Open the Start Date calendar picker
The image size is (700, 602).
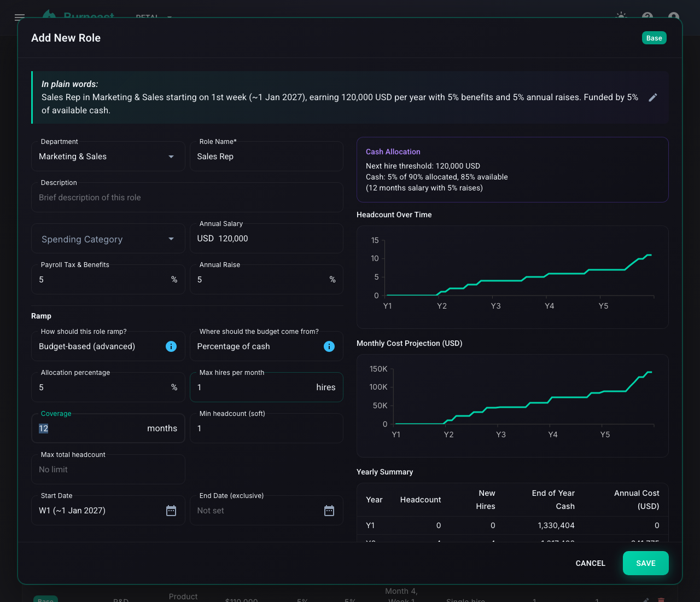click(171, 511)
